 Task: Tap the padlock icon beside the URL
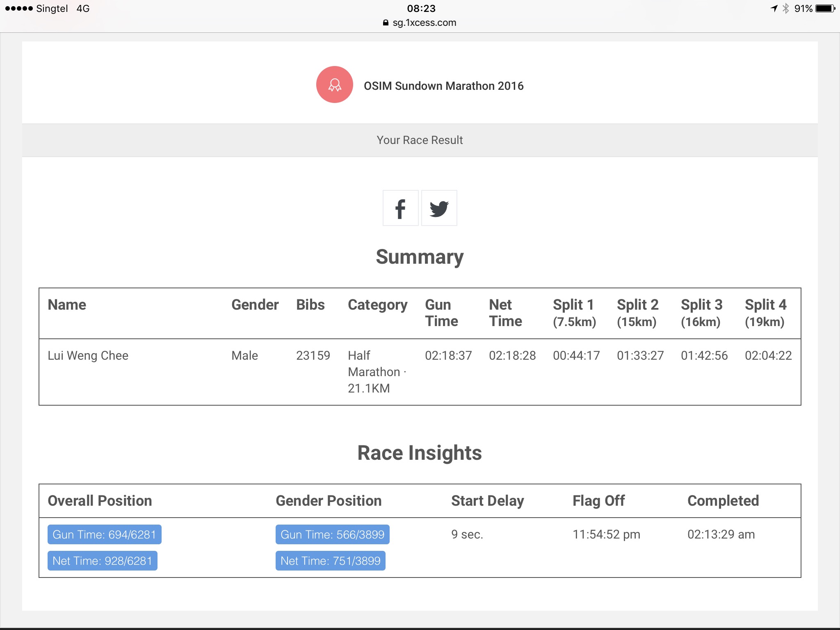(386, 23)
